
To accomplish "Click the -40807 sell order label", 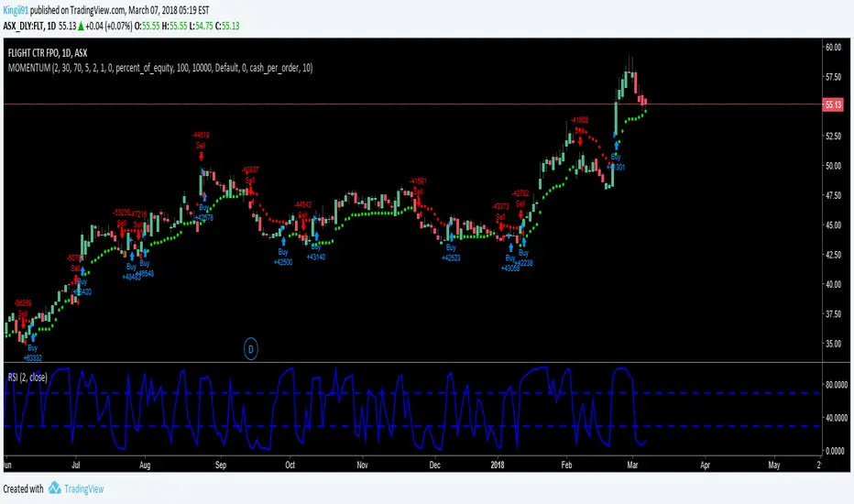I will tap(250, 170).
